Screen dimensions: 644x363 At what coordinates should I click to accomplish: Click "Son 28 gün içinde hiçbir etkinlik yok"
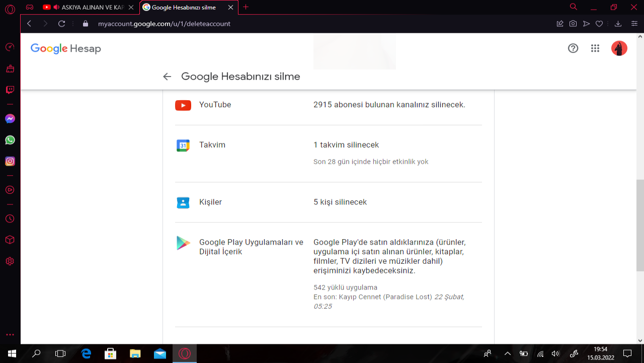371,162
